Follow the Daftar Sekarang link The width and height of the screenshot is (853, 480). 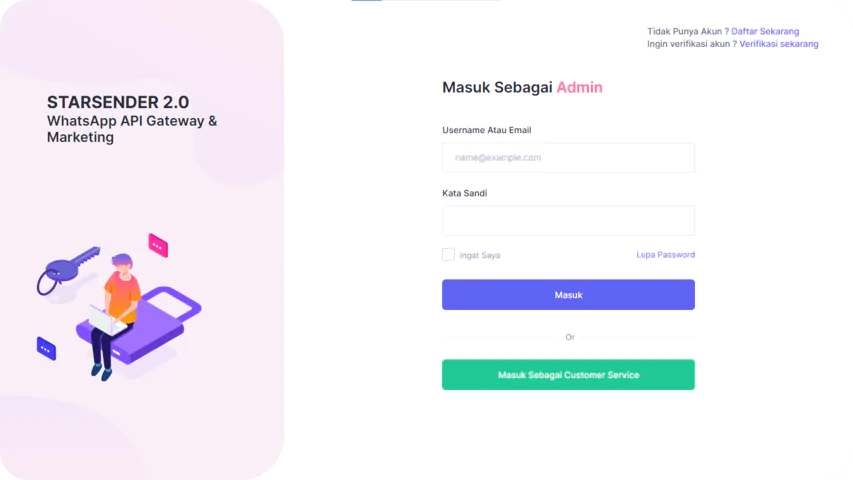pos(765,32)
